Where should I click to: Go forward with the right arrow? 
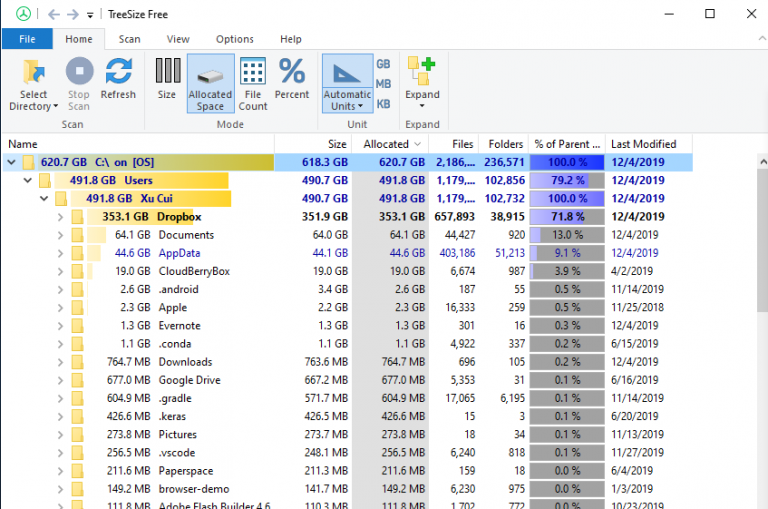[x=72, y=14]
